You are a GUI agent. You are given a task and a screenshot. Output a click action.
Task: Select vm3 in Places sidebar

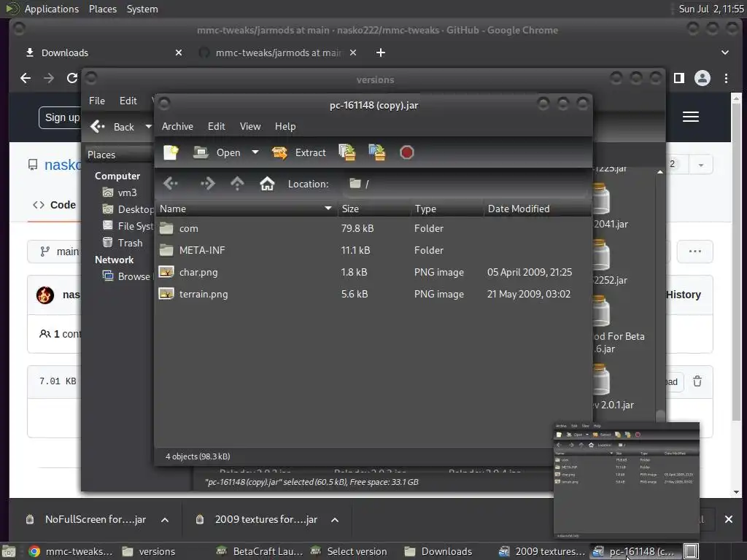[120, 192]
